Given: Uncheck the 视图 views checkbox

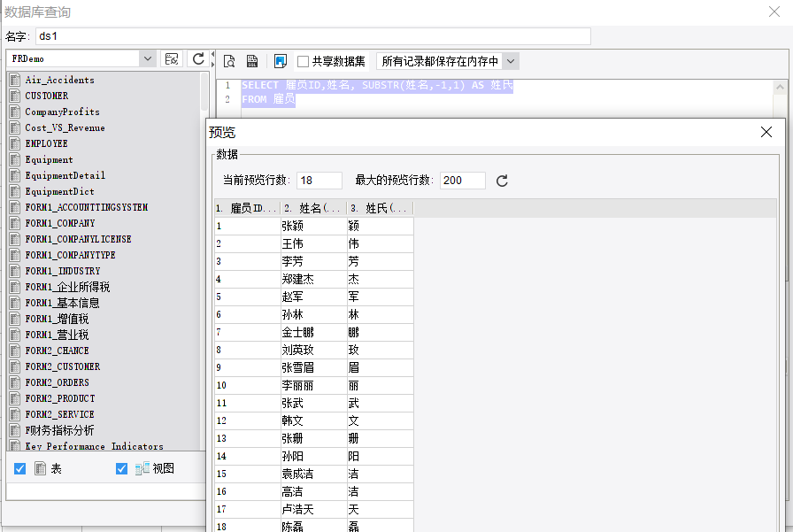Looking at the screenshot, I should (122, 469).
